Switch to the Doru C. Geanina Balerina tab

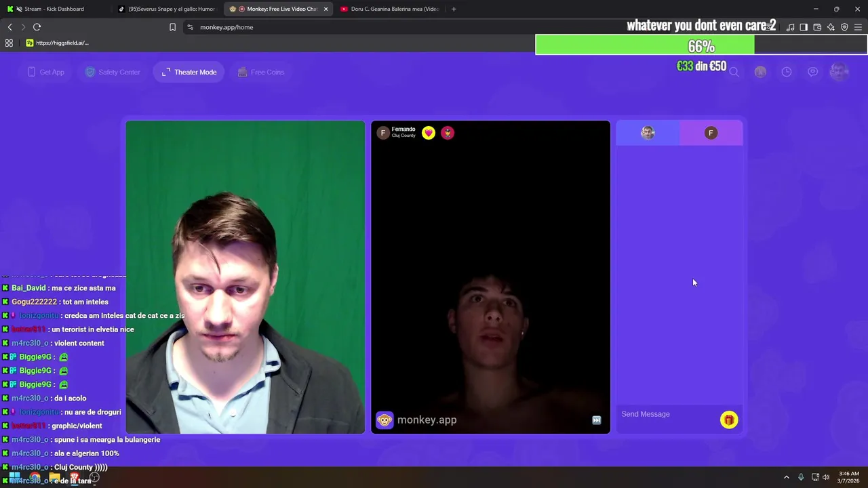[x=389, y=9]
